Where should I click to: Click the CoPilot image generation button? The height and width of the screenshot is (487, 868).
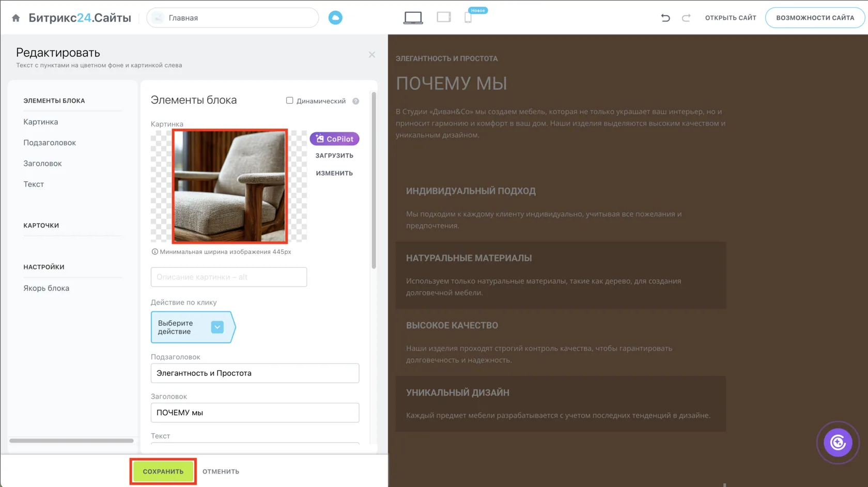(x=335, y=139)
